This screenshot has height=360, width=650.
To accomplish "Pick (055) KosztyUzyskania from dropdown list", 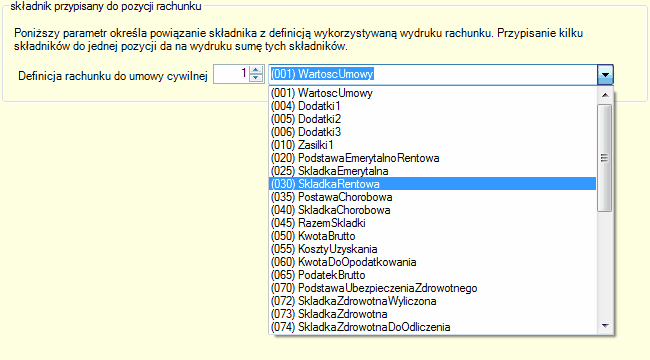I will click(432, 249).
